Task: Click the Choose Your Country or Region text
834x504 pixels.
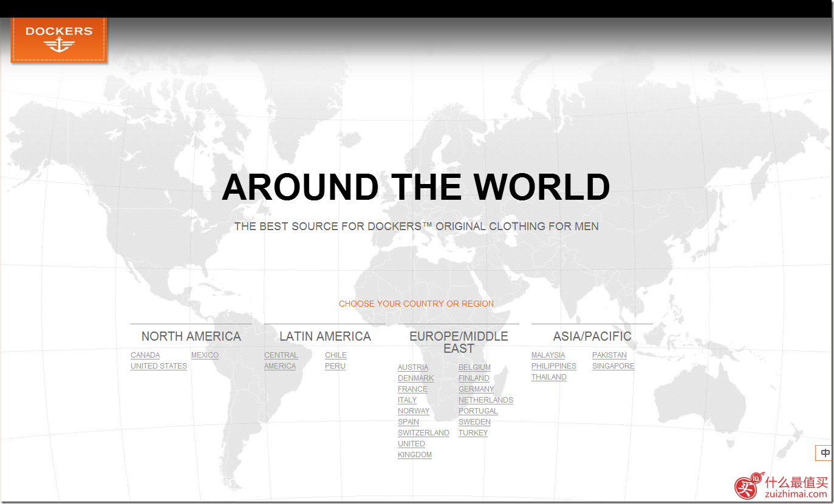Action: coord(416,304)
